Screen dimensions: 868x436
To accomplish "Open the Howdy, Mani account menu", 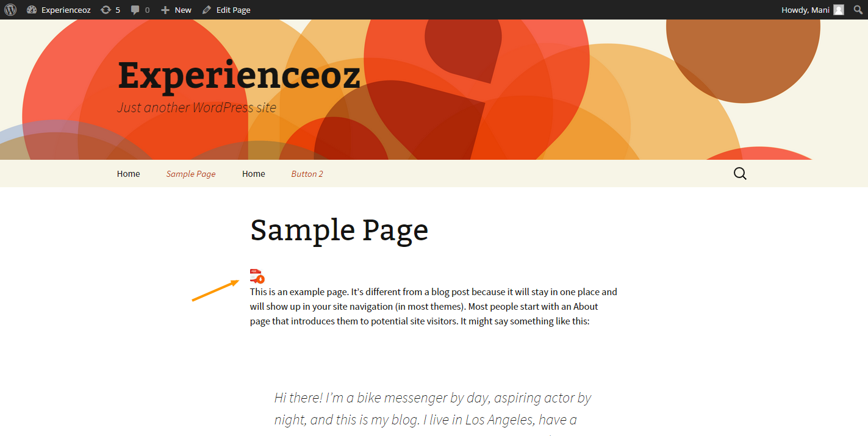I will pos(805,10).
